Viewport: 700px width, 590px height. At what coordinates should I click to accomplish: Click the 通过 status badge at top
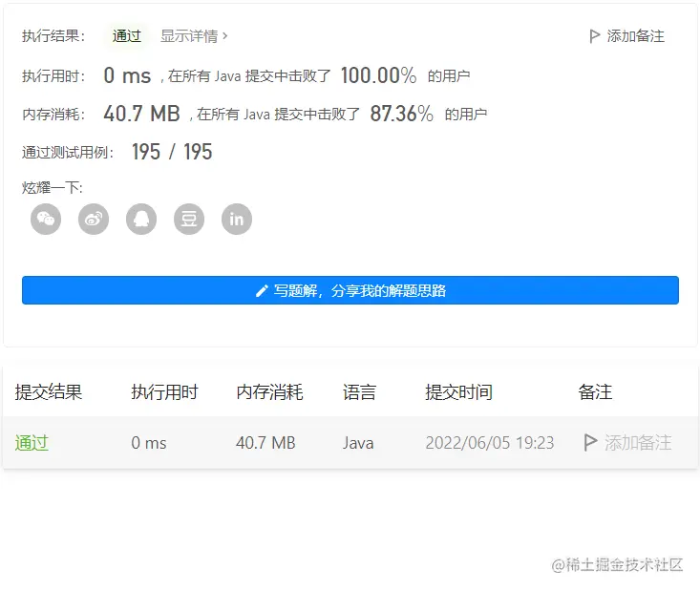tap(127, 35)
